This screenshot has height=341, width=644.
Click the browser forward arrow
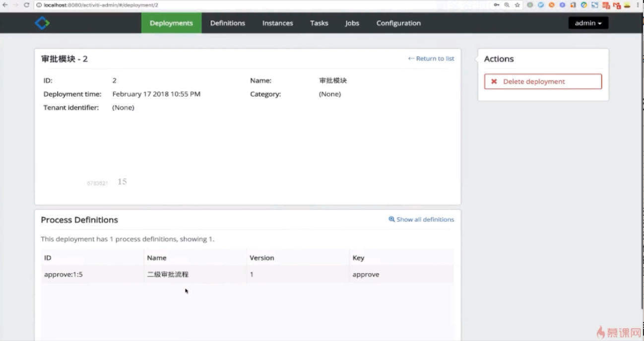(15, 5)
